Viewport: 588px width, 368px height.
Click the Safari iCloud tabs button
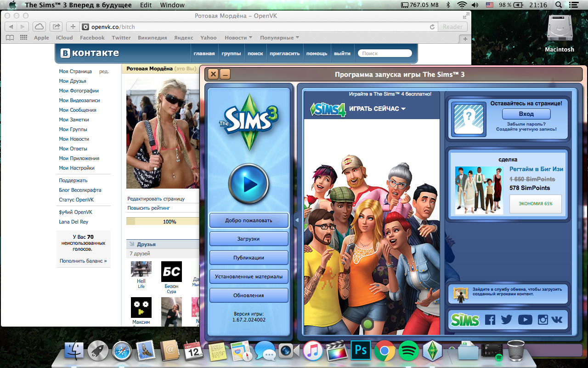(40, 27)
